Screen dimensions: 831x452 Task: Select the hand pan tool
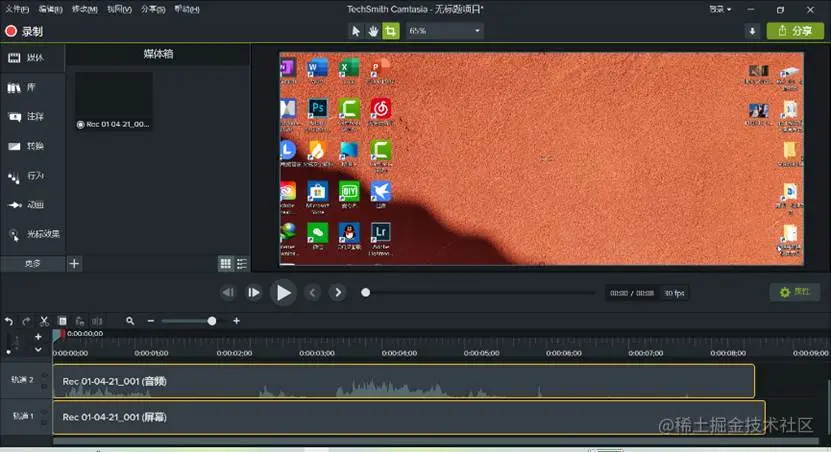373,31
